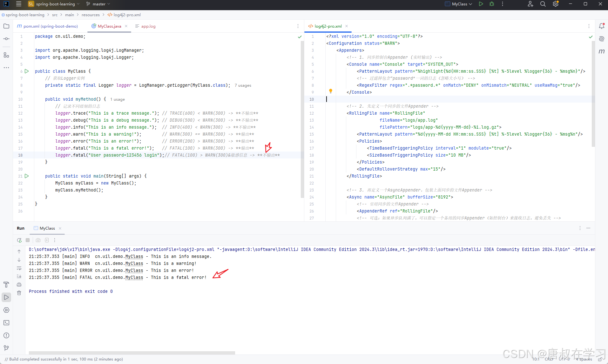Image resolution: width=608 pixels, height=364 pixels.
Task: Open the Commit tool window
Action: click(6, 39)
